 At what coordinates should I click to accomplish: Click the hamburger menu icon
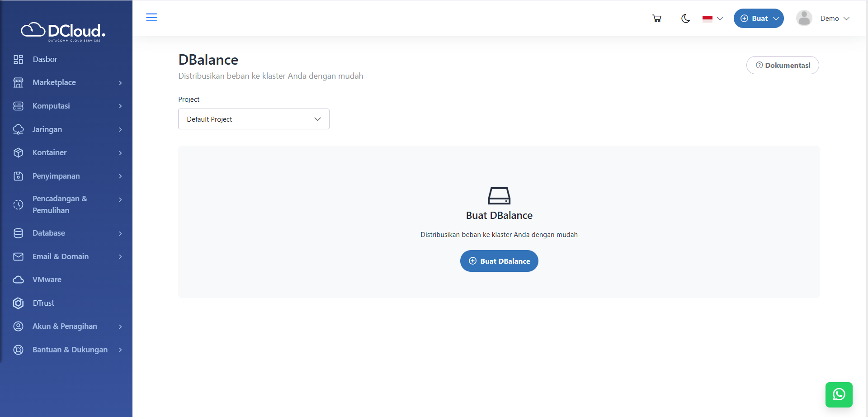(151, 18)
